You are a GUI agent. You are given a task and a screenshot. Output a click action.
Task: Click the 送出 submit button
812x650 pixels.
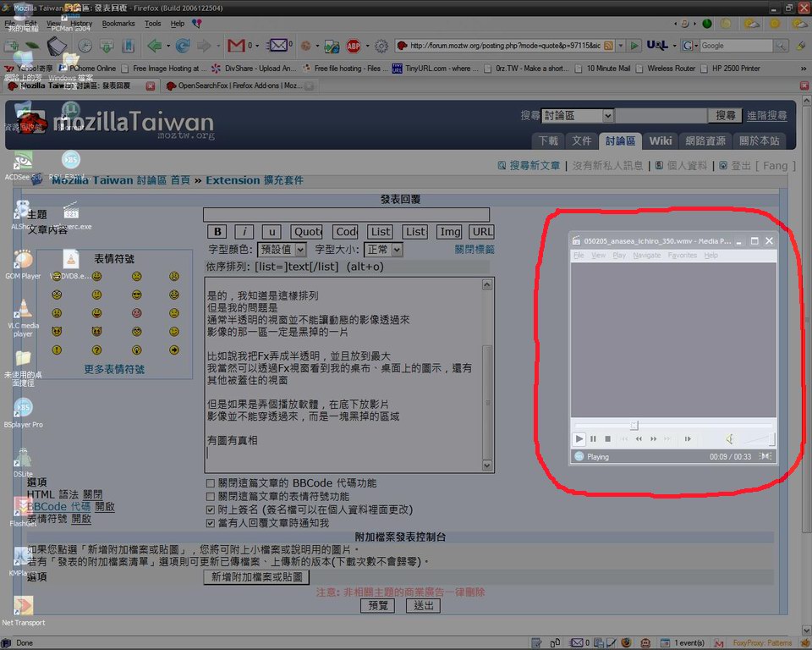(x=423, y=605)
